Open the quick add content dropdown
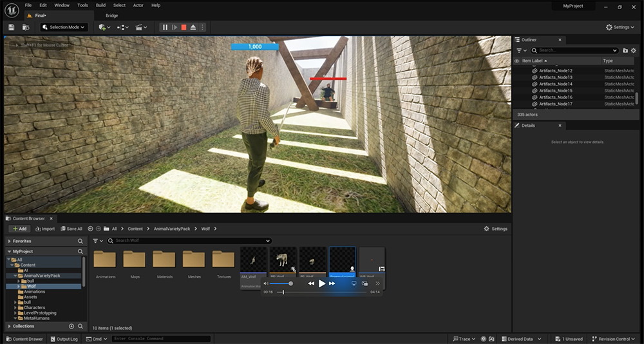Screen dimensions: 644x344 [x=105, y=27]
